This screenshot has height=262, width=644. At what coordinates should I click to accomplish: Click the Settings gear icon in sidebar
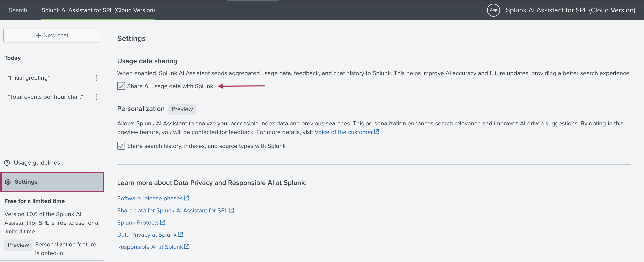tap(8, 181)
